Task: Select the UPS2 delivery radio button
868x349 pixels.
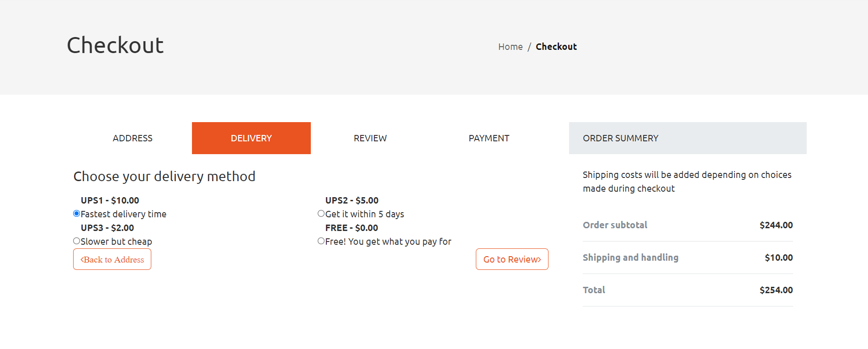Action: 321,213
